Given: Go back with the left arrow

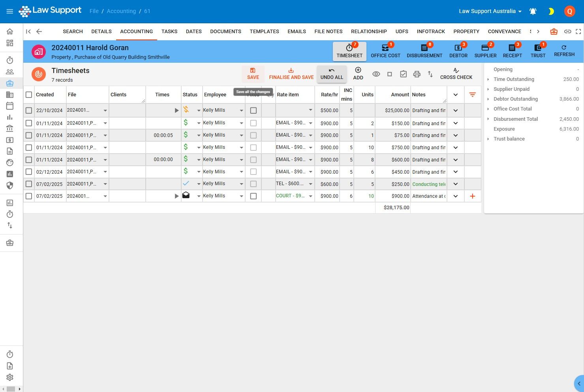Looking at the screenshot, I should click(x=39, y=32).
